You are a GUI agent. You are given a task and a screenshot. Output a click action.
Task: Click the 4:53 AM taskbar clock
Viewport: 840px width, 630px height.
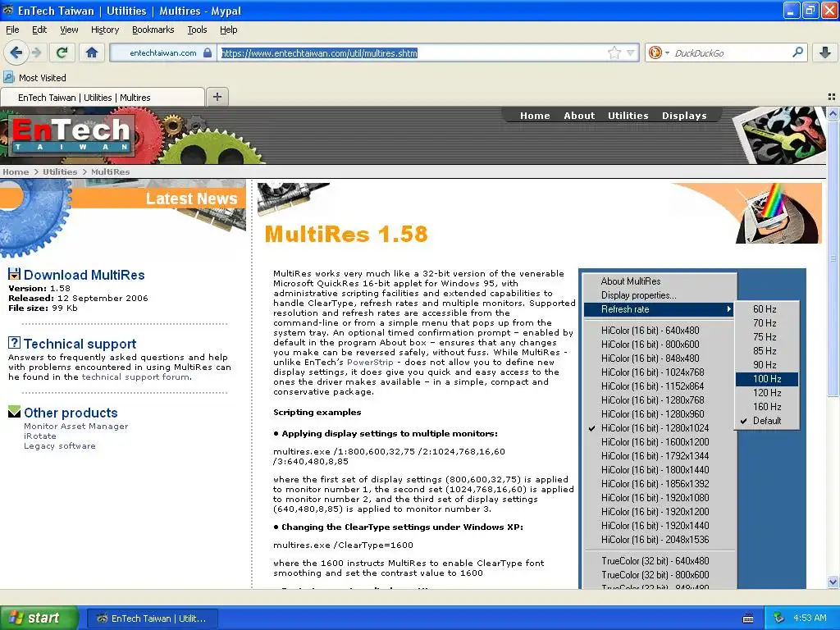coord(810,619)
